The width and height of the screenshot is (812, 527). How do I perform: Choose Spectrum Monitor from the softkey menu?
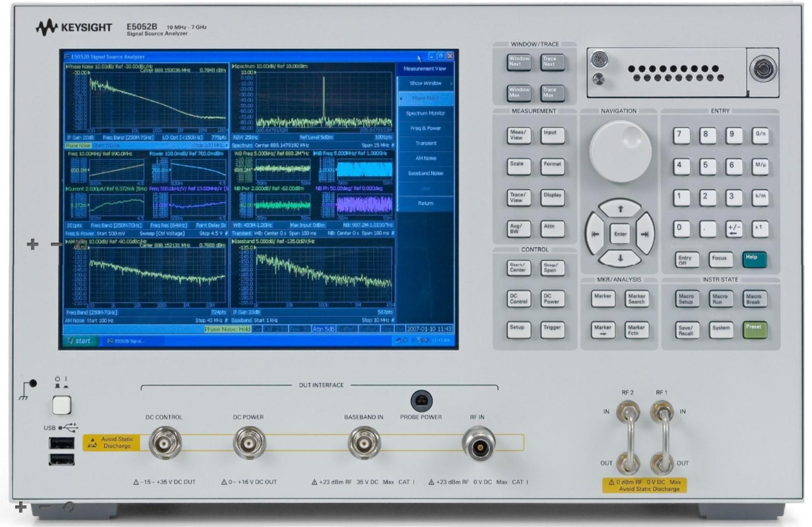(x=426, y=113)
